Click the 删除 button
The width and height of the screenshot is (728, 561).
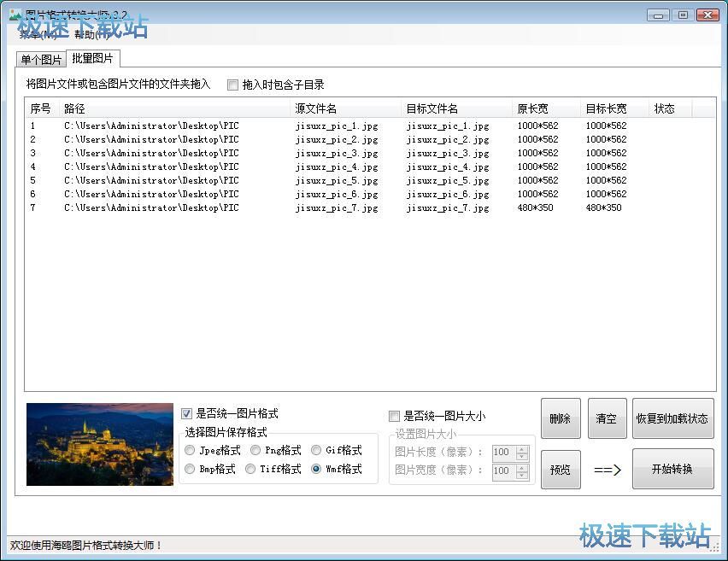tap(561, 418)
